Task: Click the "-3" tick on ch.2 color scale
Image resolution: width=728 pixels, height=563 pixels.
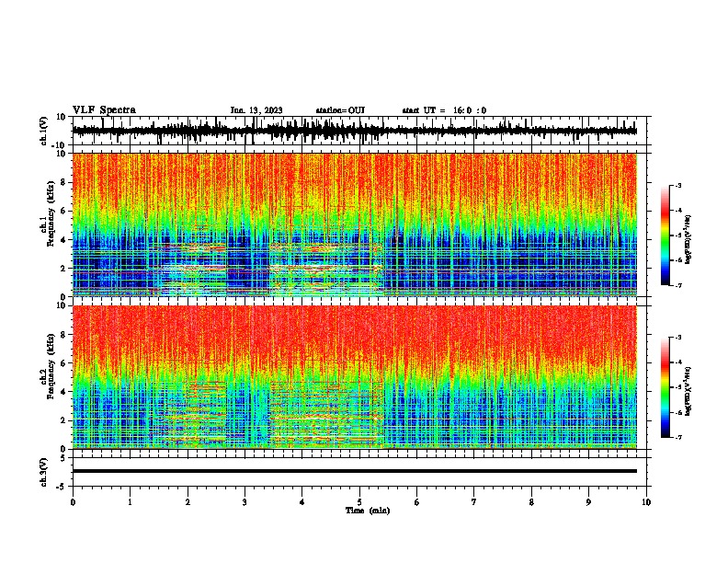Action: tap(678, 338)
